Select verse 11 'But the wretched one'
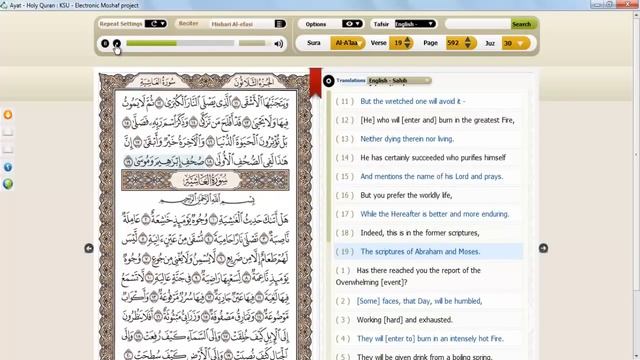This screenshot has width=640, height=360. pos(428,101)
